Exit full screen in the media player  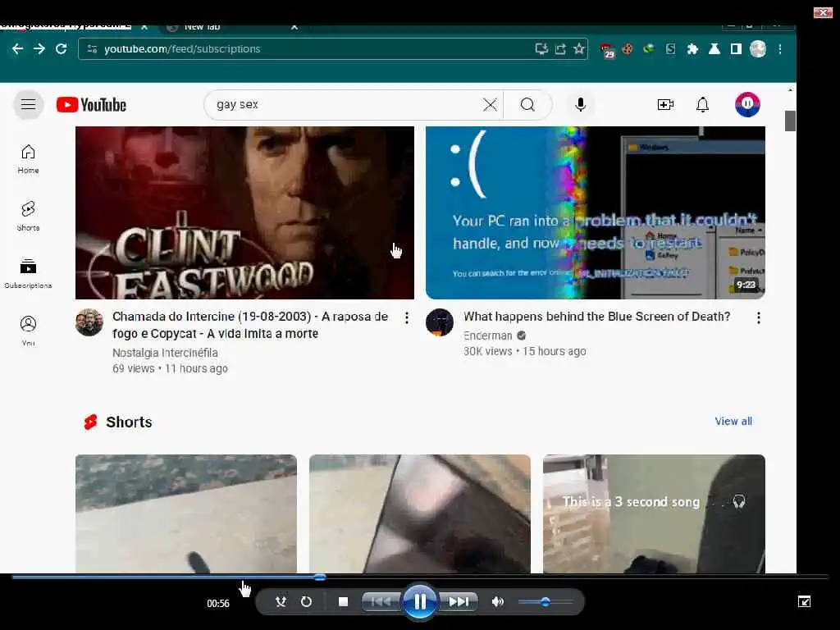[x=804, y=601]
